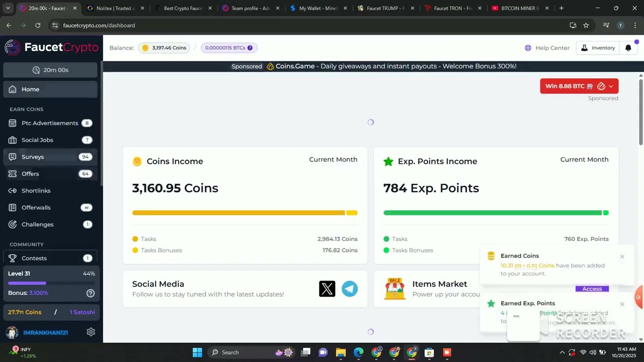Bookmark this page with star icon
The image size is (644, 362).
coord(586,25)
